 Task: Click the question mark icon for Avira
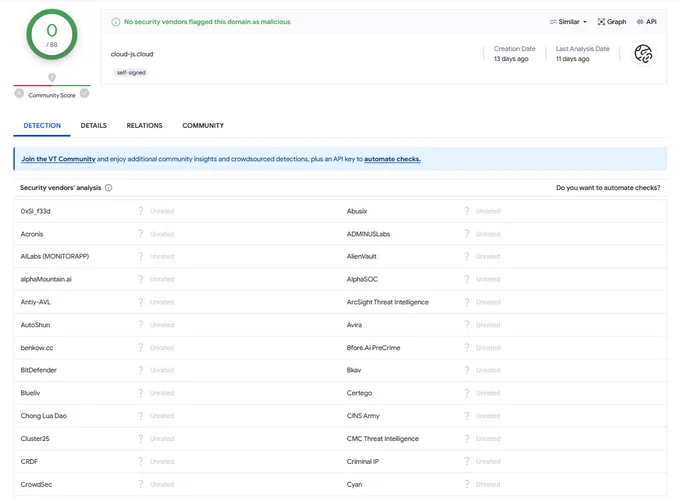(x=467, y=325)
